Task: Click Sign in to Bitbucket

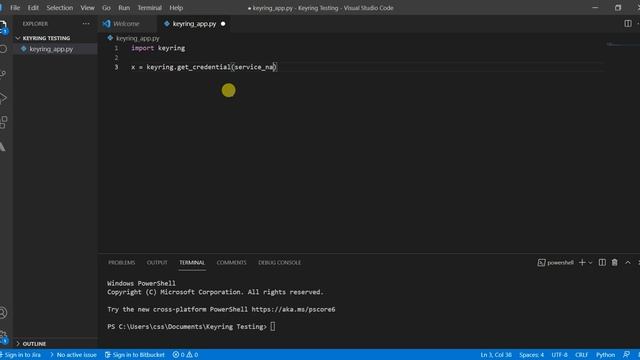Action: pyautogui.click(x=135, y=355)
